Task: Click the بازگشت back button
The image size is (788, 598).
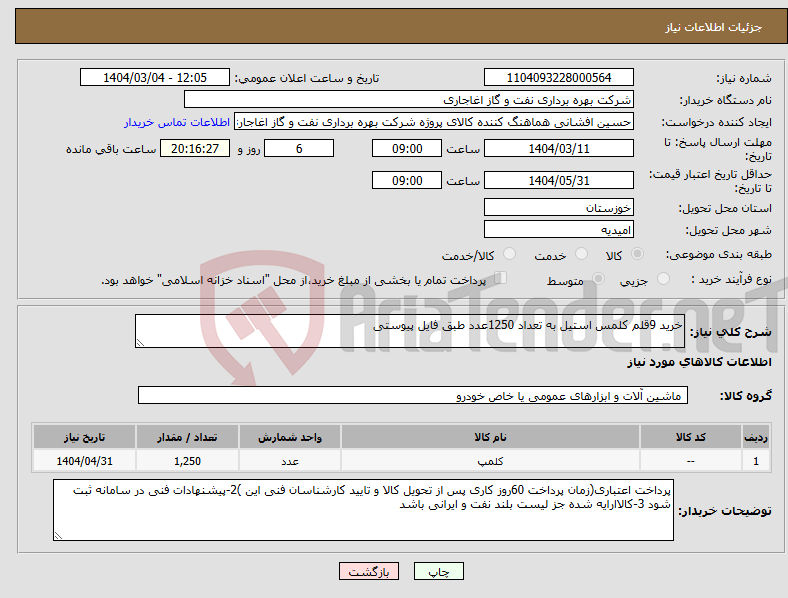Action: 369,571
